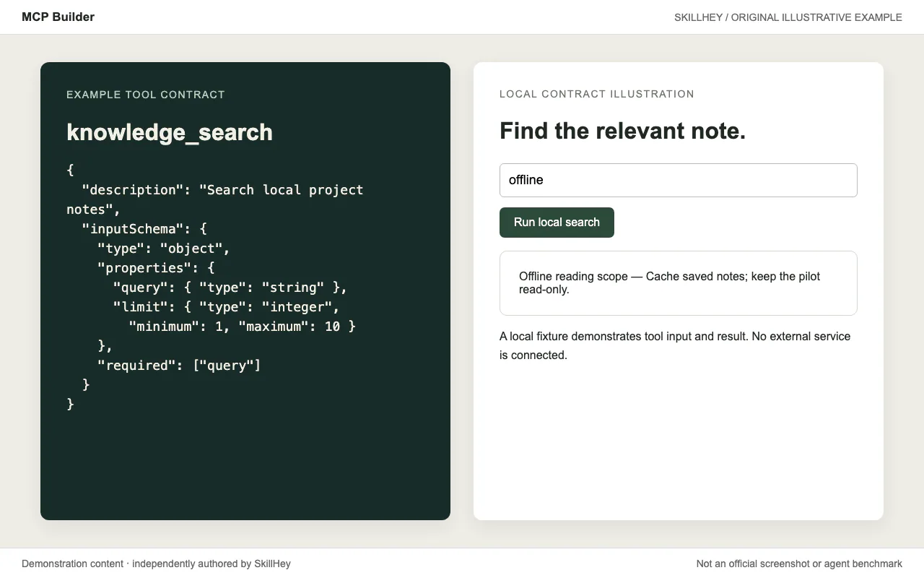Viewport: 924px width, 578px height.
Task: Select the MCP Builder title in header
Action: pyautogui.click(x=58, y=17)
